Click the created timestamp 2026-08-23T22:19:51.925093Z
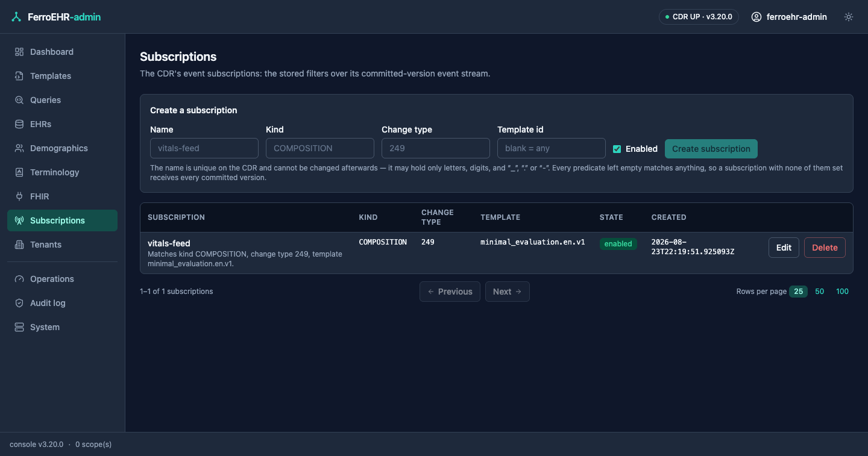Image resolution: width=868 pixels, height=456 pixels. (x=693, y=247)
